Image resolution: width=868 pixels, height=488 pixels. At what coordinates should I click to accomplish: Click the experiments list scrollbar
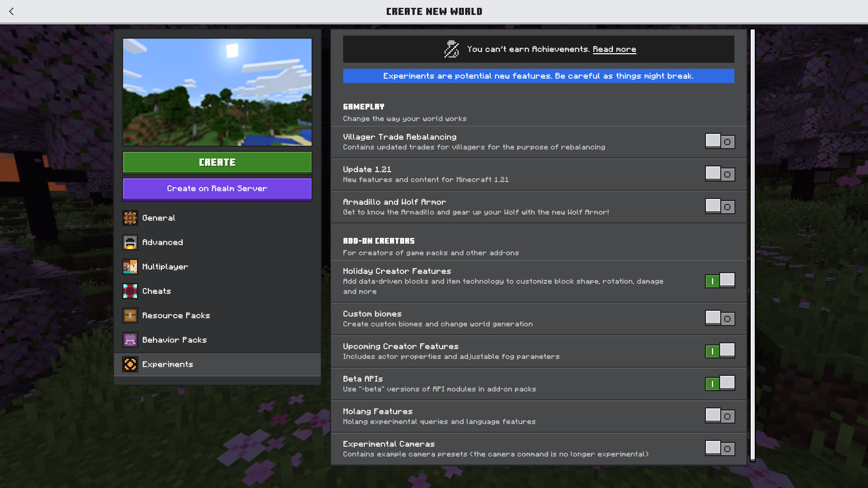(x=753, y=245)
